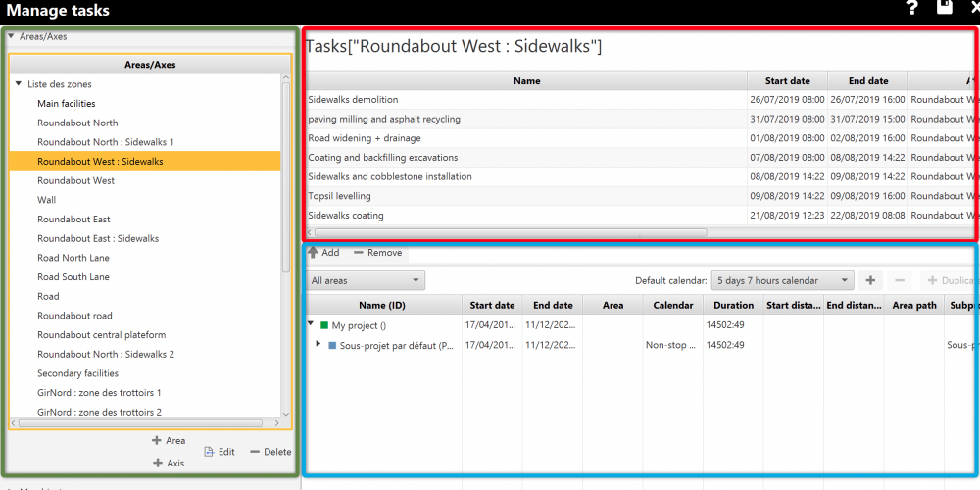Select Roundabout road area

point(75,316)
